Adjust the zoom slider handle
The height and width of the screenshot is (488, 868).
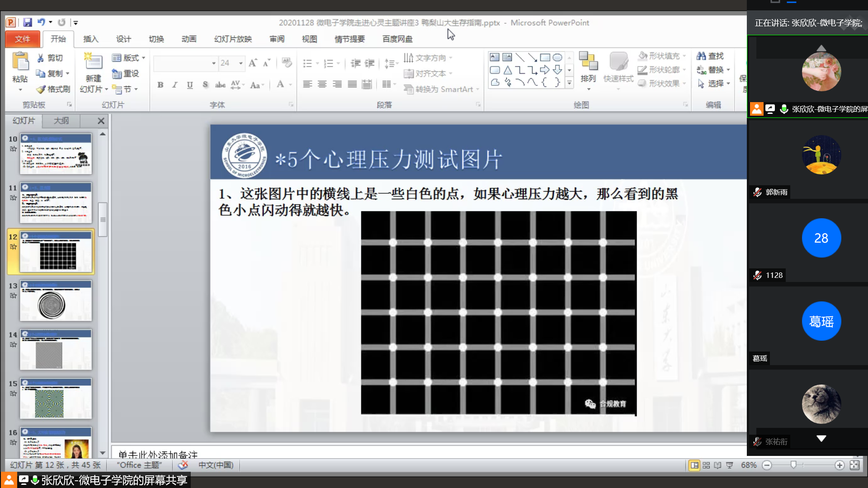793,465
